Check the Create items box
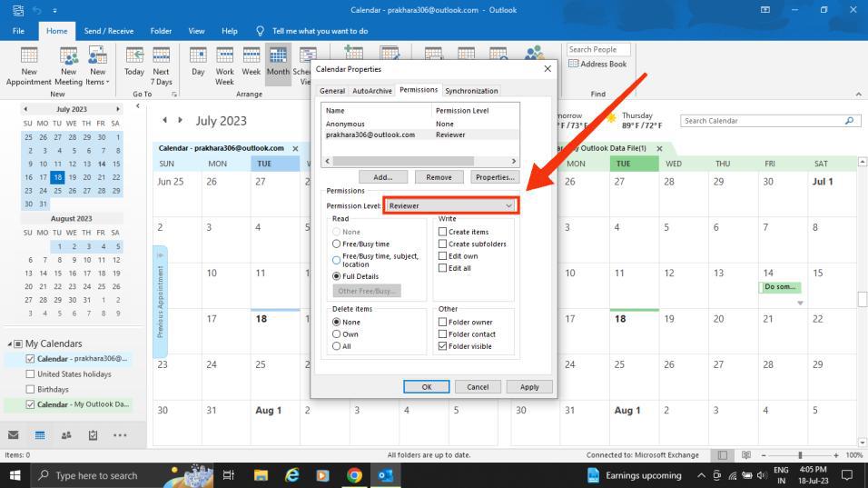This screenshot has height=488, width=868. point(442,232)
